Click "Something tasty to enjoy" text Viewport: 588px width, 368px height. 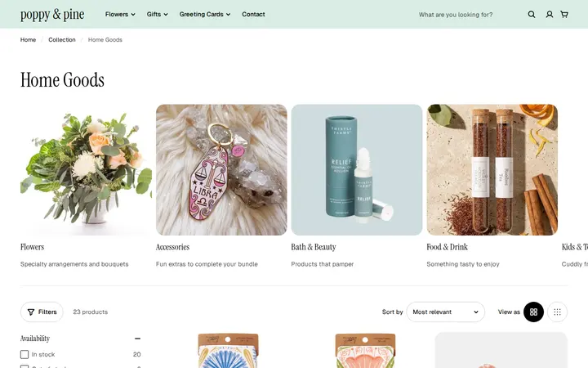[x=463, y=264]
